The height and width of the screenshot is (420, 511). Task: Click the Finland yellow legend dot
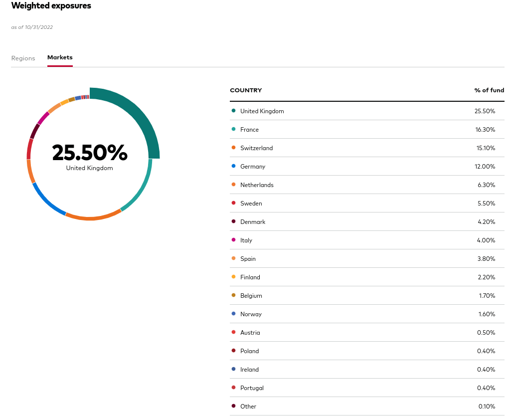pos(233,277)
